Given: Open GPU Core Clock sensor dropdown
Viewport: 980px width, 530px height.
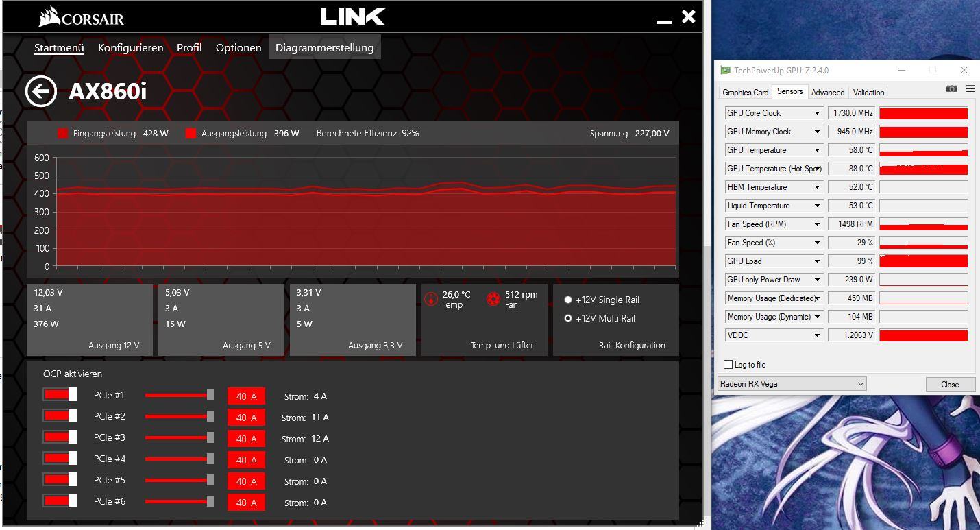Looking at the screenshot, I should (x=817, y=113).
